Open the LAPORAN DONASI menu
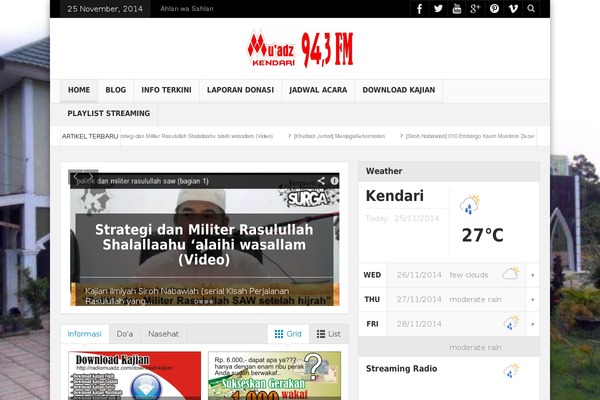This screenshot has width=600, height=400. [x=240, y=90]
